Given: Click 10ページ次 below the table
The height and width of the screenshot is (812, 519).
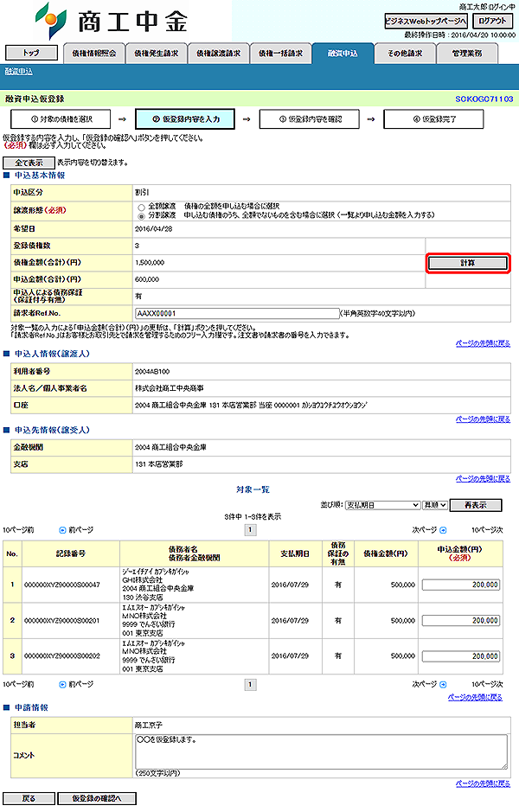Looking at the screenshot, I should (x=487, y=684).
